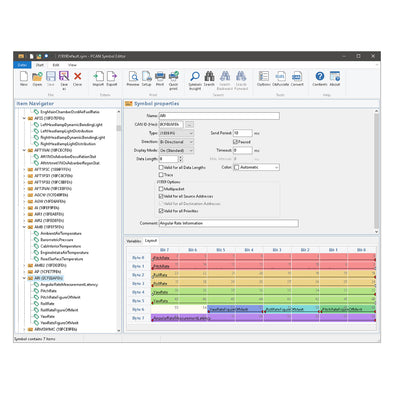Click the Quick print icon
The image size is (394, 394).
[173, 80]
